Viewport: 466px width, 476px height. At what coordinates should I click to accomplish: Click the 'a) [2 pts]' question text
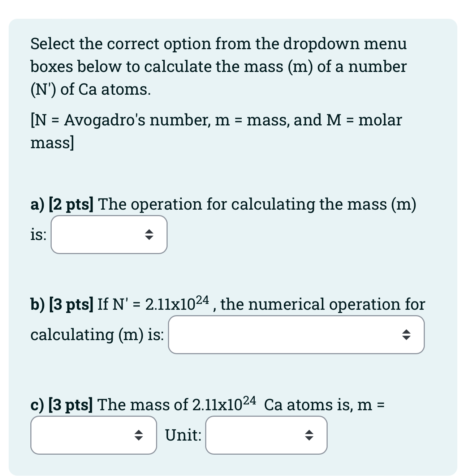[61, 204]
